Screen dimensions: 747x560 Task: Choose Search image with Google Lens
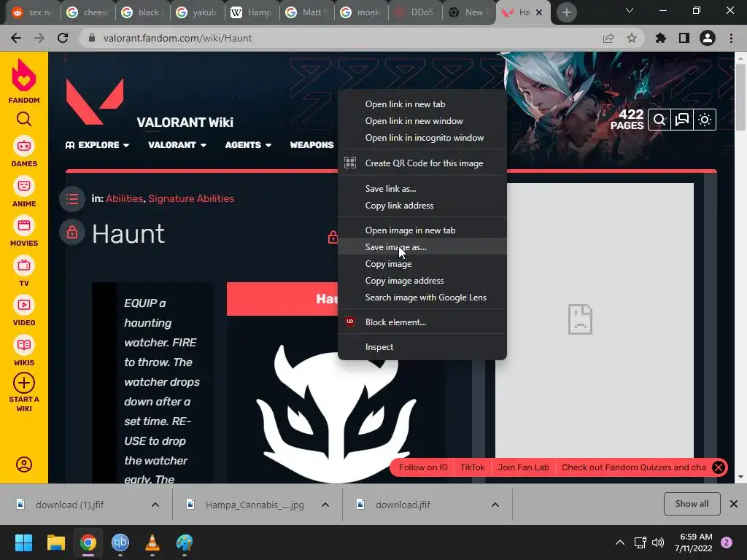(422, 297)
